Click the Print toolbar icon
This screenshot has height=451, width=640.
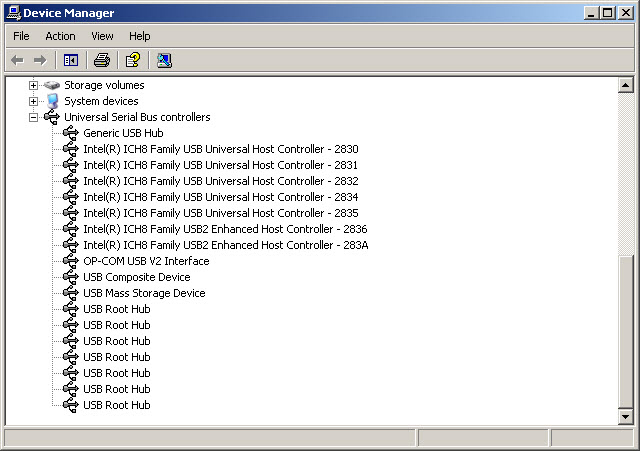click(102, 60)
